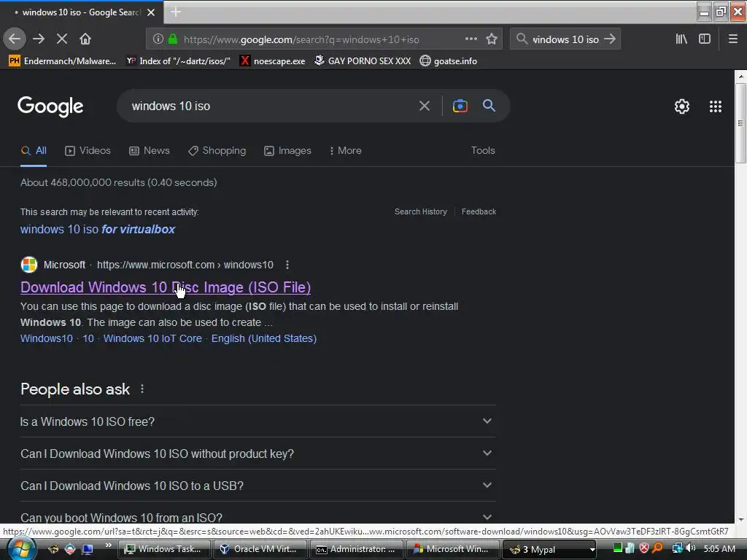This screenshot has width=747, height=560.
Task: Show site information icon in address bar
Action: pos(158,39)
